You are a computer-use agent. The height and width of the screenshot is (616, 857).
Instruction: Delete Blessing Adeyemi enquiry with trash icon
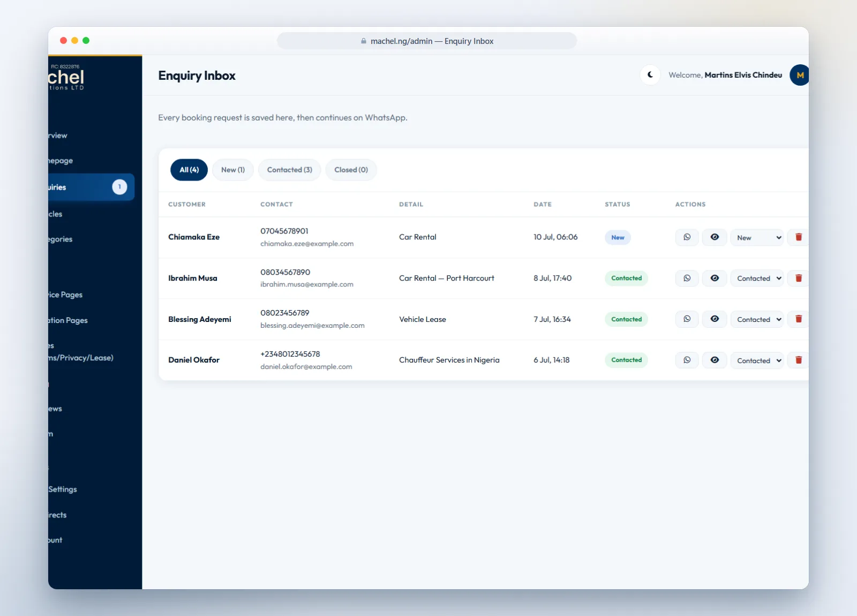click(x=798, y=319)
